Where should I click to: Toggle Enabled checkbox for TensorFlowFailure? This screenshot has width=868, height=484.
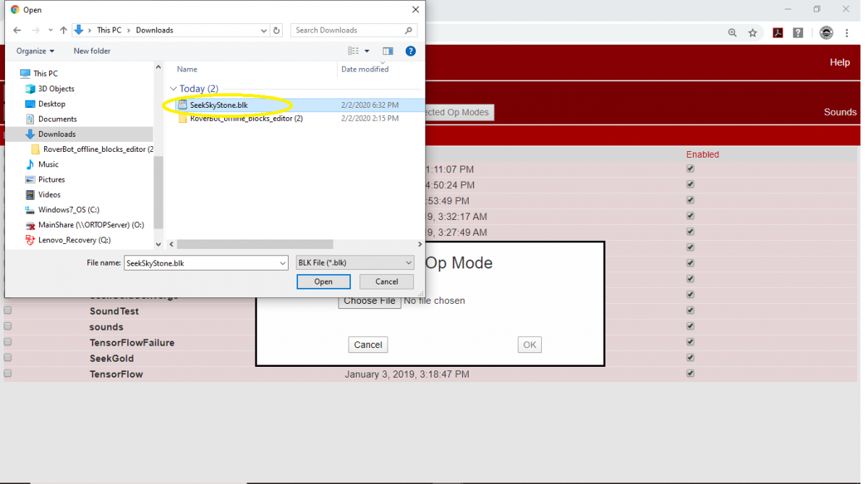(690, 342)
